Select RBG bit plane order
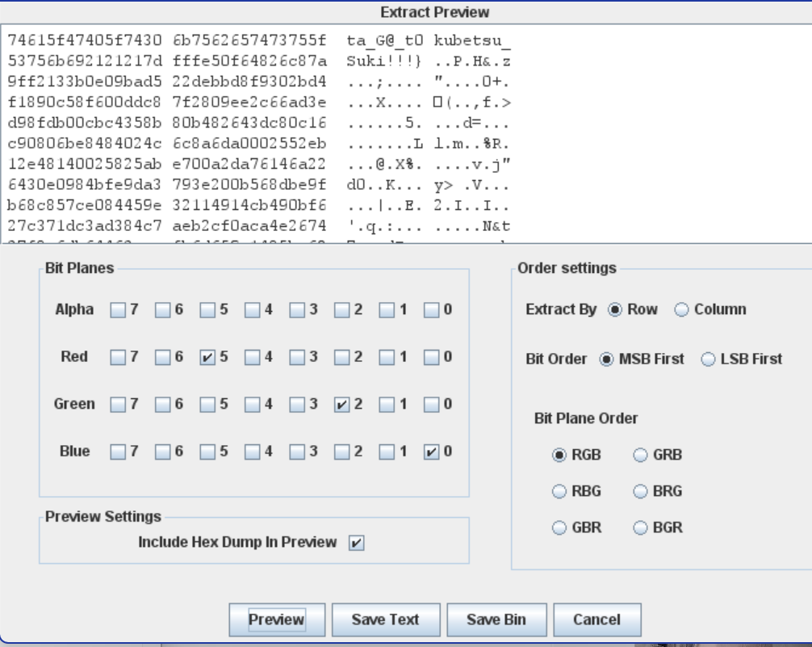 click(559, 491)
